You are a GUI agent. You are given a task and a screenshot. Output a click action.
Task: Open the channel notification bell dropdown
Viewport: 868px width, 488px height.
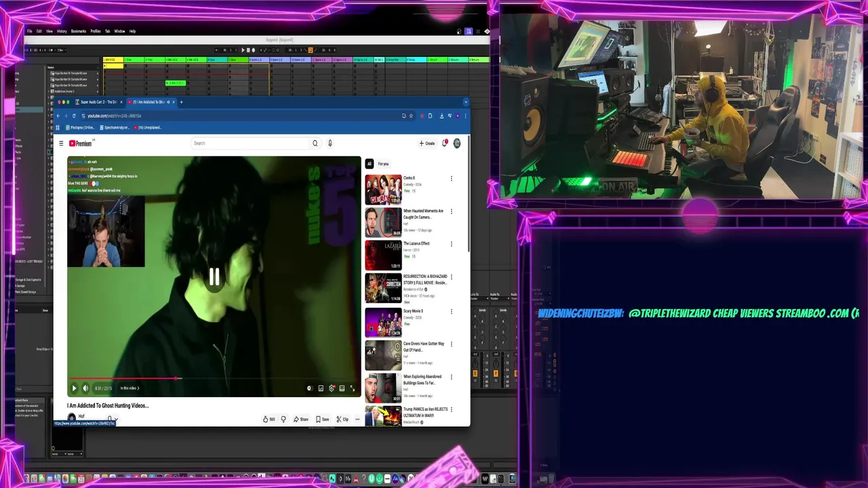tap(112, 420)
